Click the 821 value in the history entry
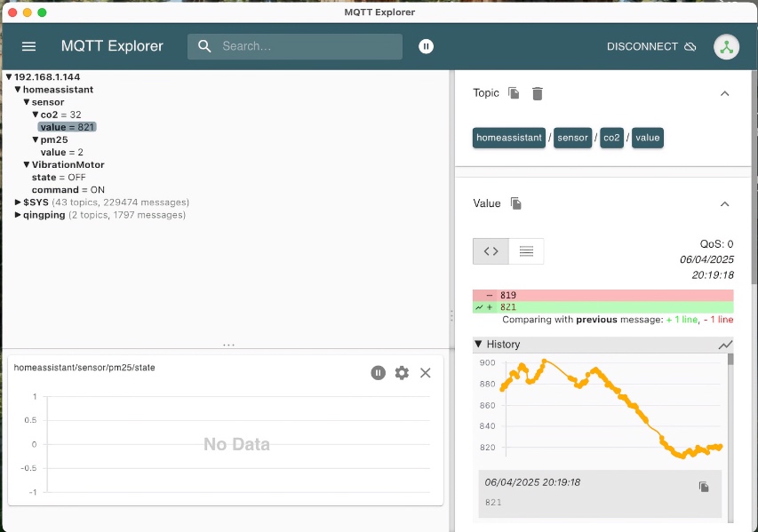Screen dimensions: 758x532 493,503
